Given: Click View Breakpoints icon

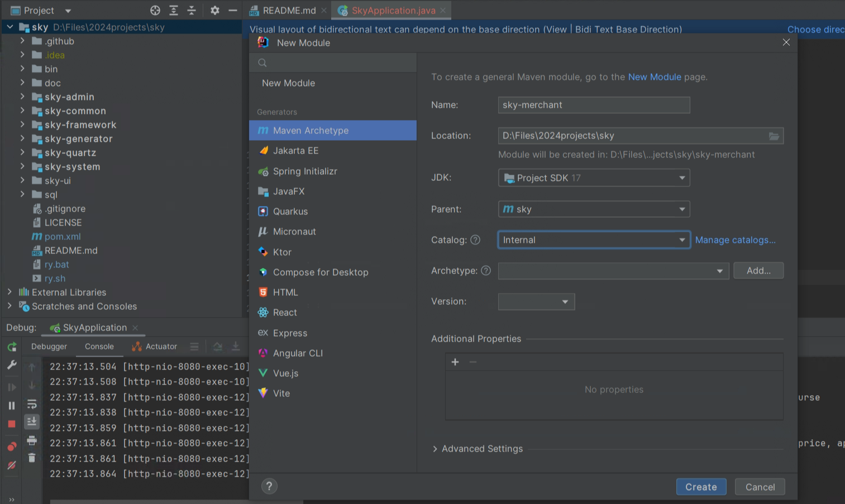Looking at the screenshot, I should click(12, 447).
